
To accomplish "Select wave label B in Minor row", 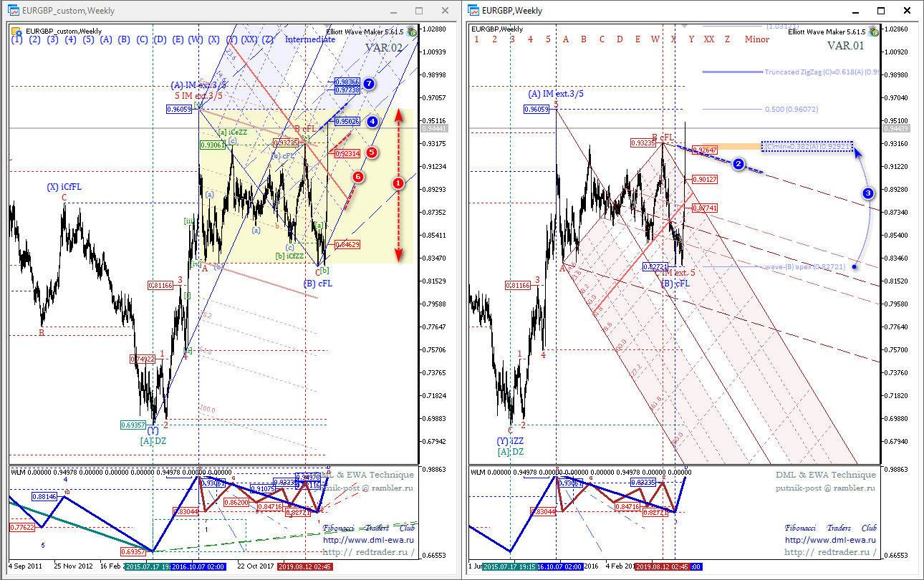I will 584,39.
